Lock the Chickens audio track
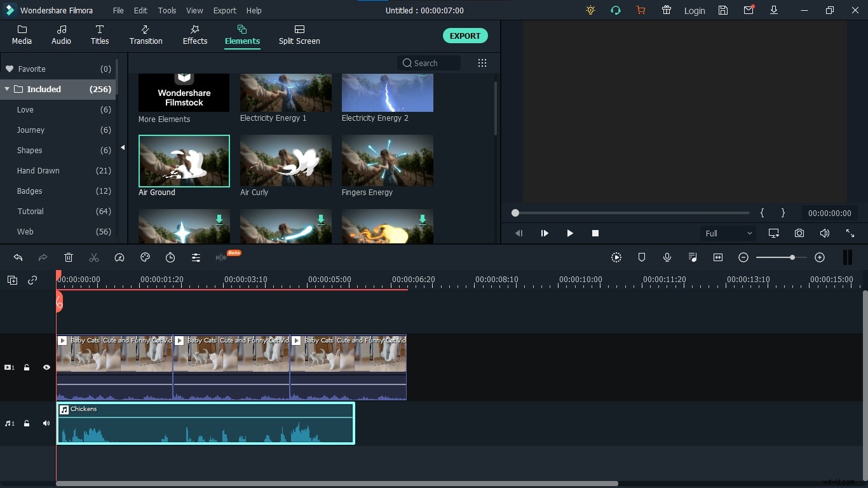The width and height of the screenshot is (868, 488). (27, 423)
